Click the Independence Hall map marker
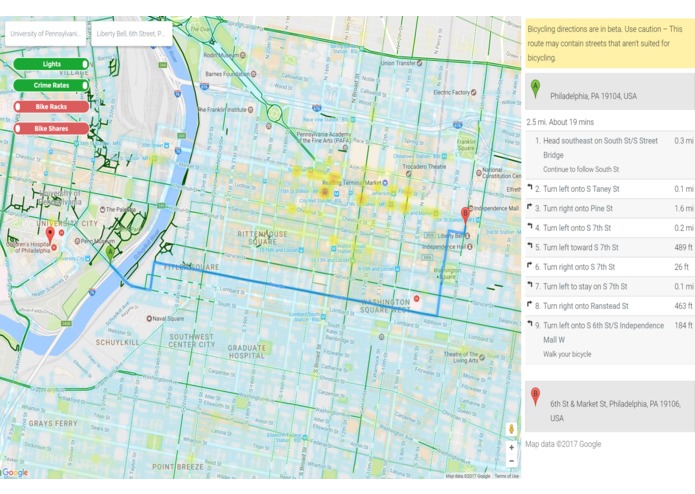This screenshot has width=695, height=494. click(x=469, y=246)
